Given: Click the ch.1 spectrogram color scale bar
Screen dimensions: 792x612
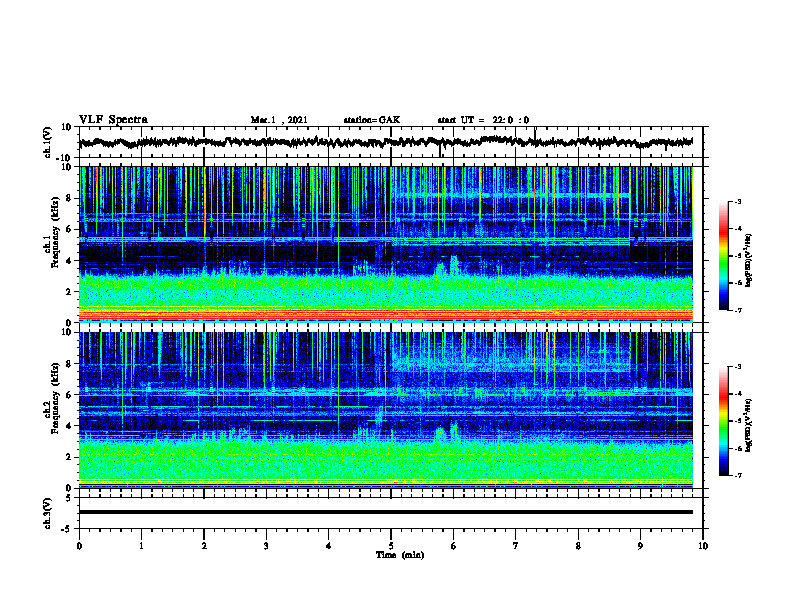Looking at the screenshot, I should tap(723, 256).
